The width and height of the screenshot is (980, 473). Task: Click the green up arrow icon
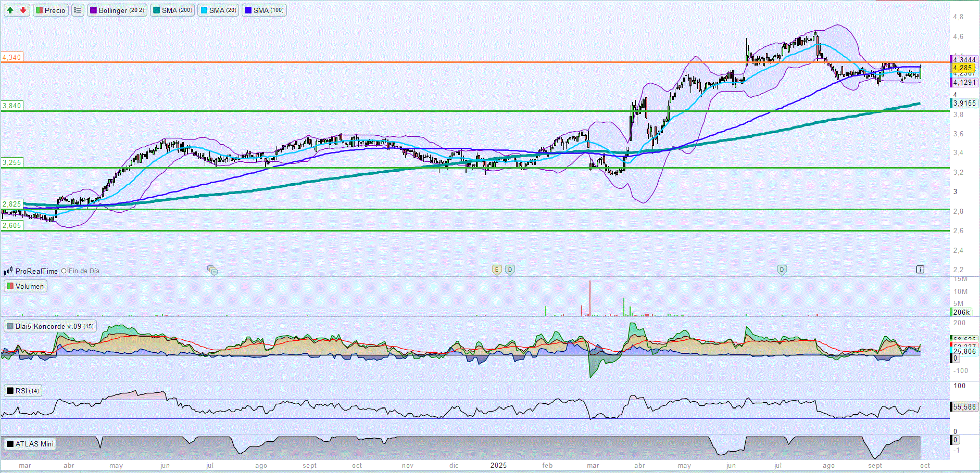(x=10, y=10)
